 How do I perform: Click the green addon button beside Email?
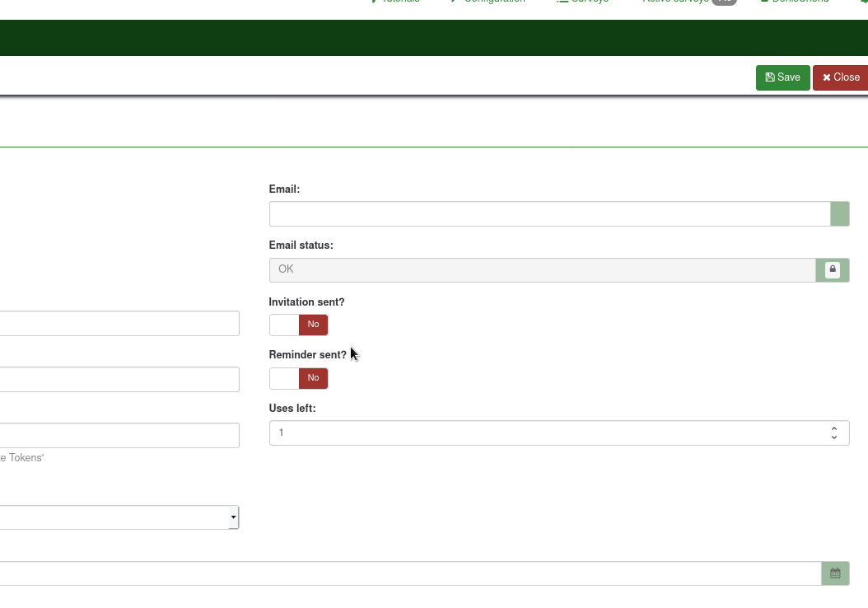coord(839,214)
